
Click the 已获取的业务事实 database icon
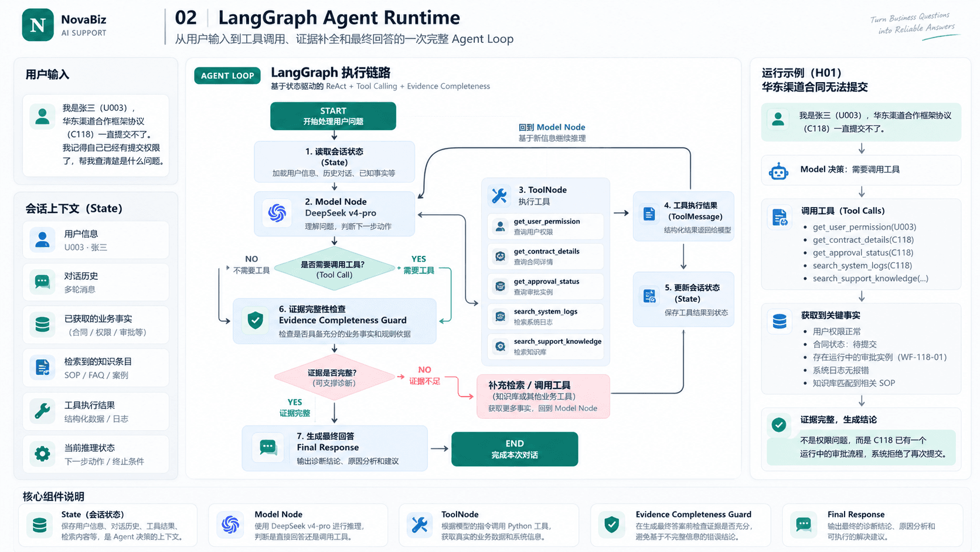(x=42, y=324)
